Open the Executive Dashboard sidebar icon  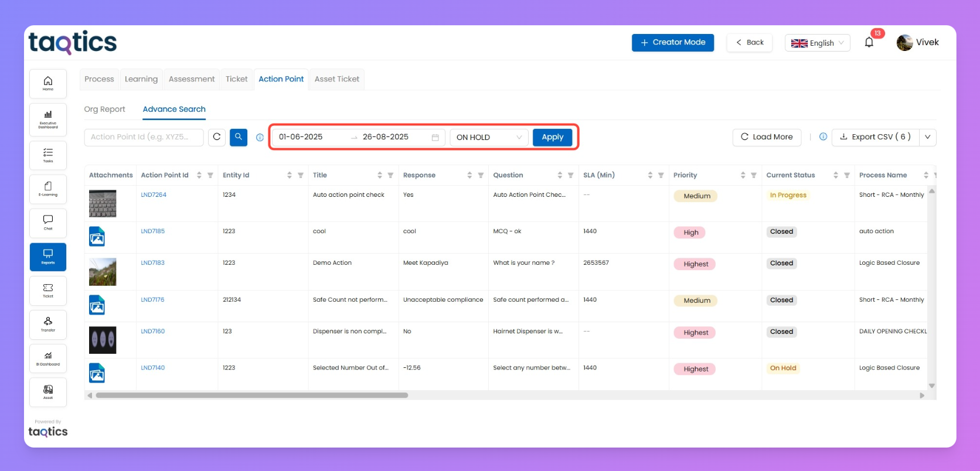tap(48, 119)
